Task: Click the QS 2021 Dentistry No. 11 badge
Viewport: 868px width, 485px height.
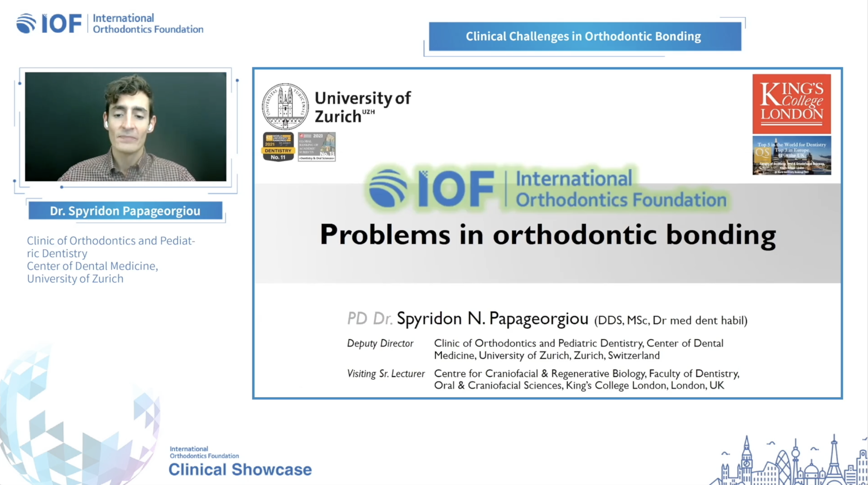Action: [x=278, y=147]
